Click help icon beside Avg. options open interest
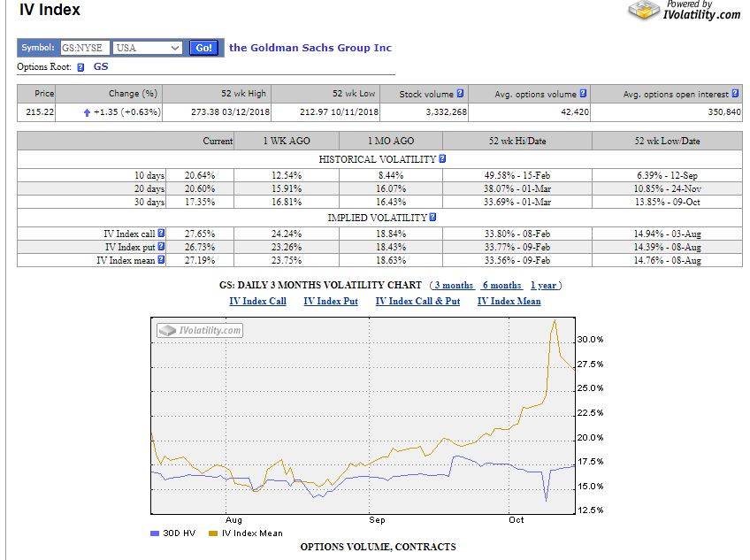 click(735, 94)
